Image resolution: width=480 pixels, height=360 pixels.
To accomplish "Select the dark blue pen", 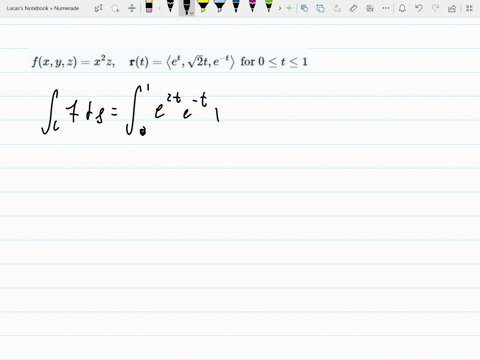I will [236, 6].
